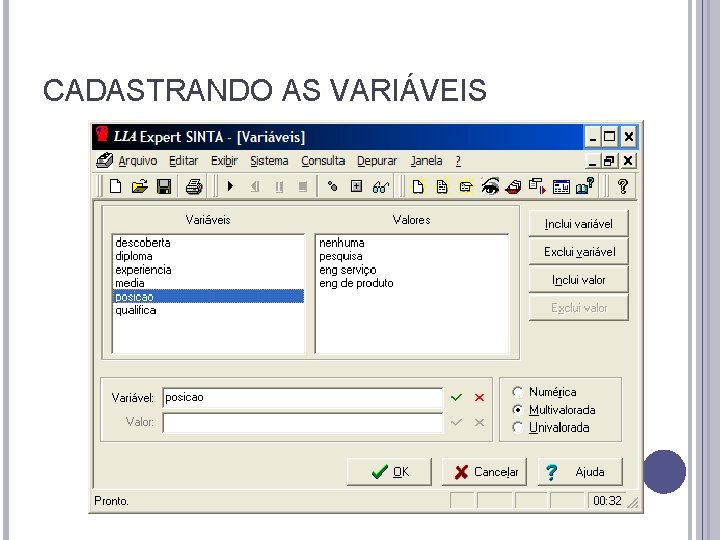Confirm variable name with green checkmark
Viewport: 720px width, 540px height.
456,397
